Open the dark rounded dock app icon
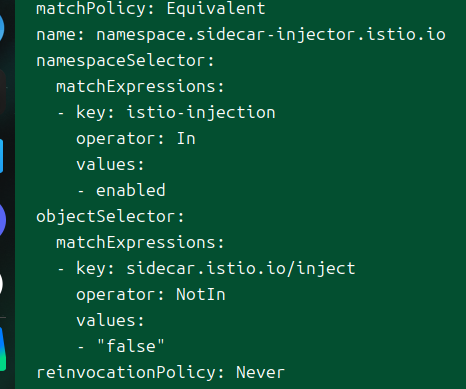The image size is (466, 389). click(3, 93)
